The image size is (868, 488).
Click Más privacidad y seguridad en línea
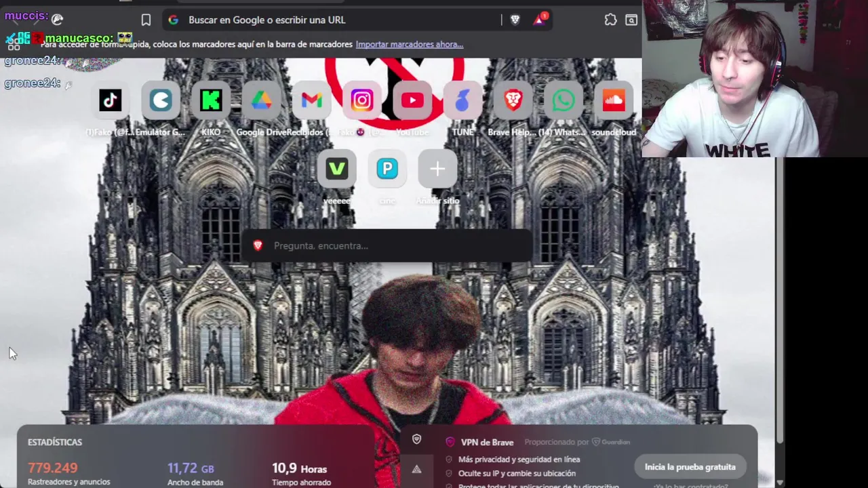(x=519, y=460)
